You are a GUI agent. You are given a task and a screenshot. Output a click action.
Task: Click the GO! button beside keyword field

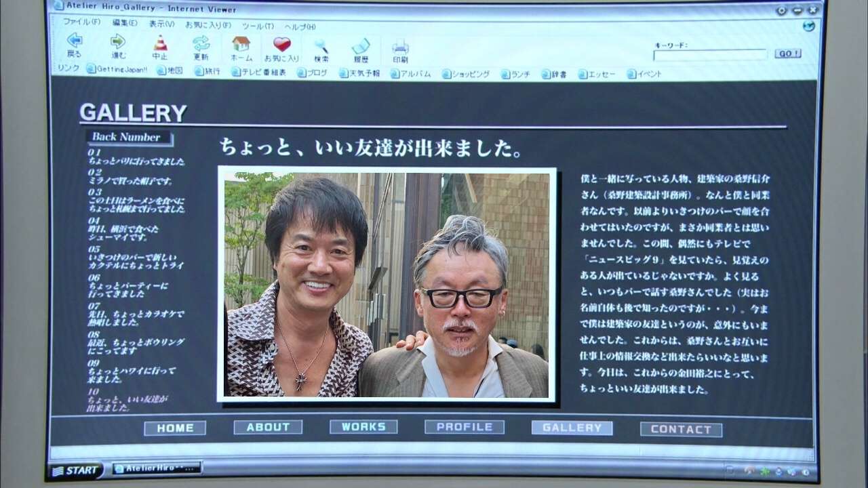787,54
